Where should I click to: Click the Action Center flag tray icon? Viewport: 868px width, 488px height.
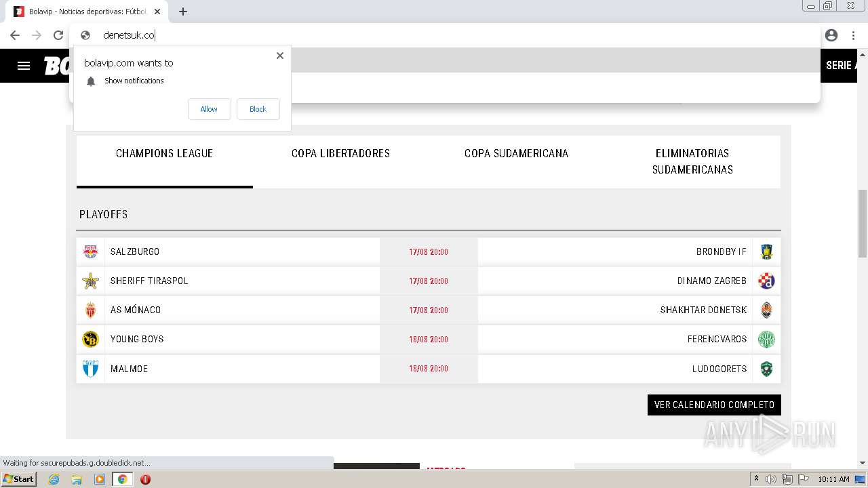pos(803,479)
